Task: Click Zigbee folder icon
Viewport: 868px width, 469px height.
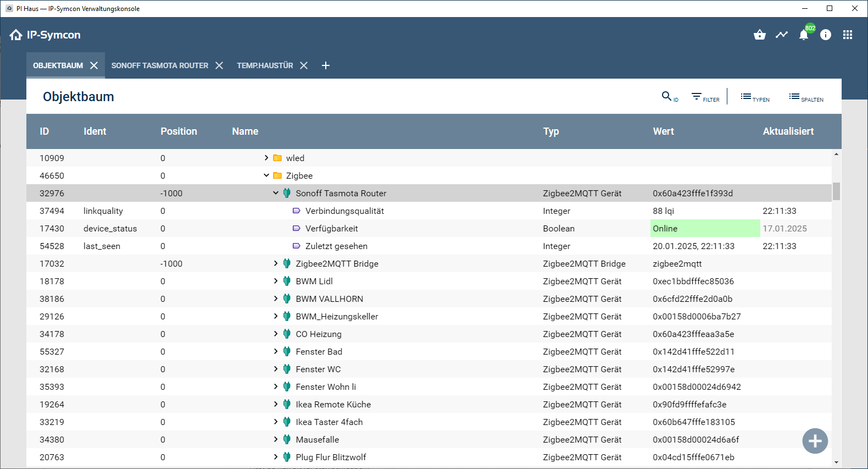Action: point(277,175)
